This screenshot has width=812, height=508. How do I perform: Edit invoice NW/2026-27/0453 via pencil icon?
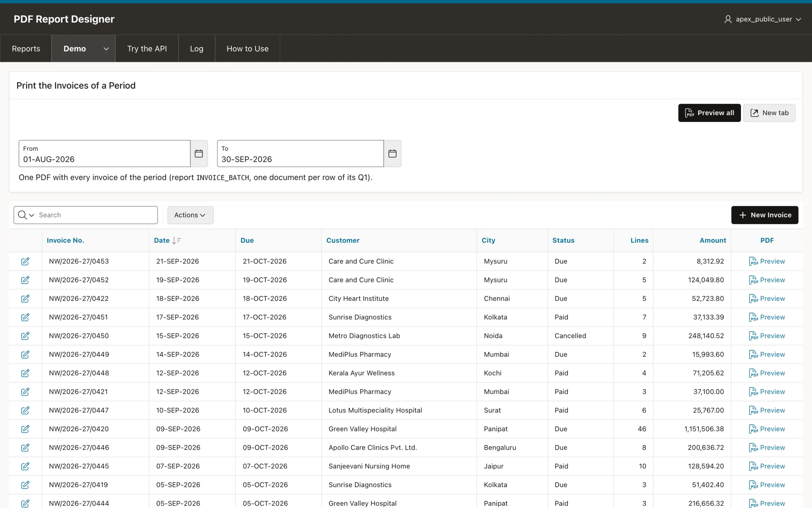(x=25, y=261)
